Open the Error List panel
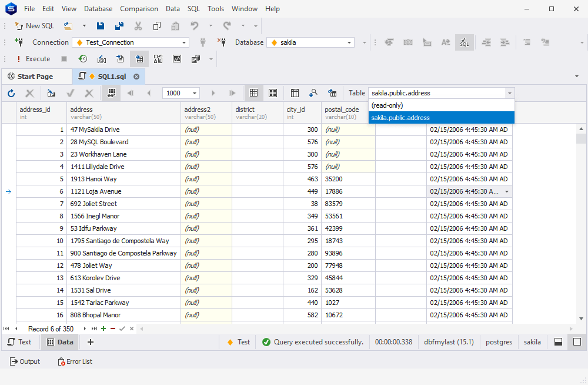588x385 pixels. [75, 361]
